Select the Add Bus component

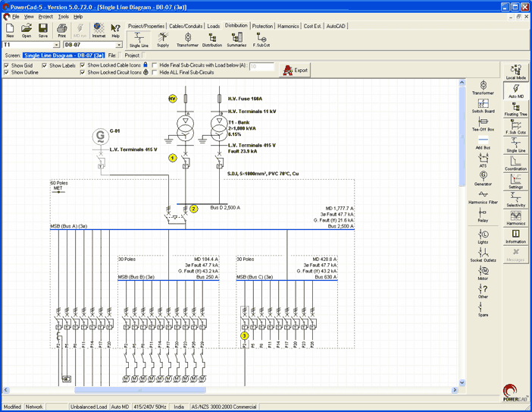coord(483,143)
